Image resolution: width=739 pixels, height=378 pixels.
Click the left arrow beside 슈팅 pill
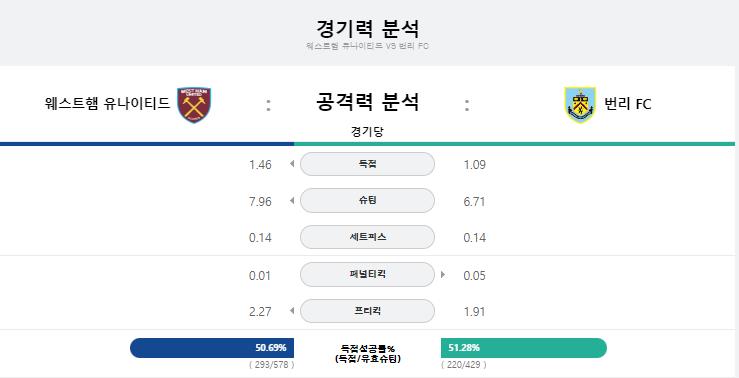click(x=292, y=201)
